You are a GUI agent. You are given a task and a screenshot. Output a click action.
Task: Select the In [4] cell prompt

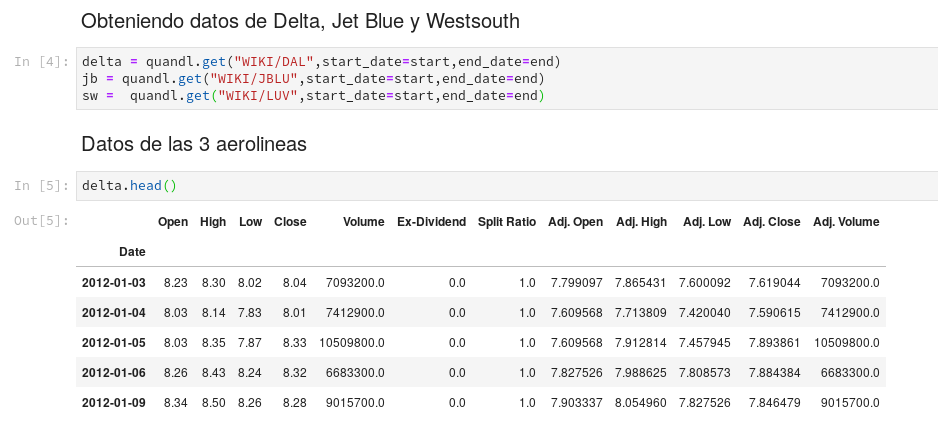click(41, 61)
